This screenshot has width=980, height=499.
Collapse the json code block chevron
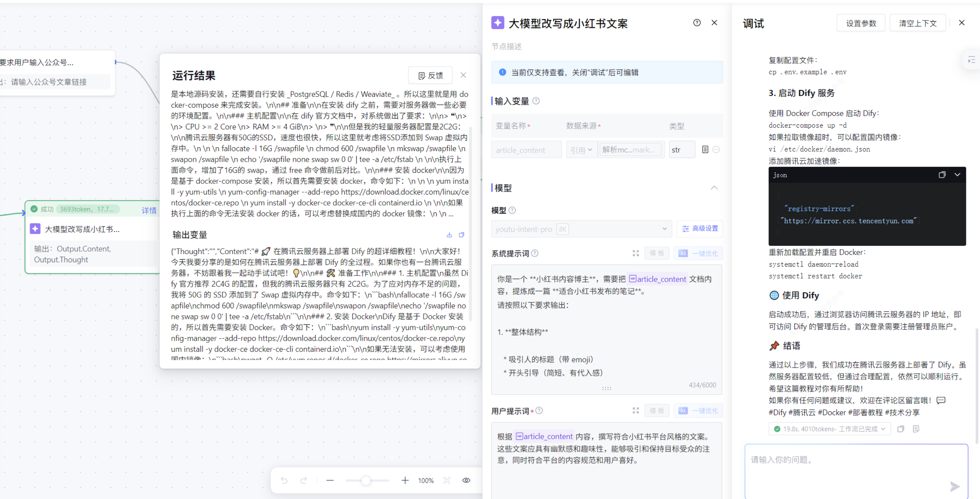coord(957,175)
